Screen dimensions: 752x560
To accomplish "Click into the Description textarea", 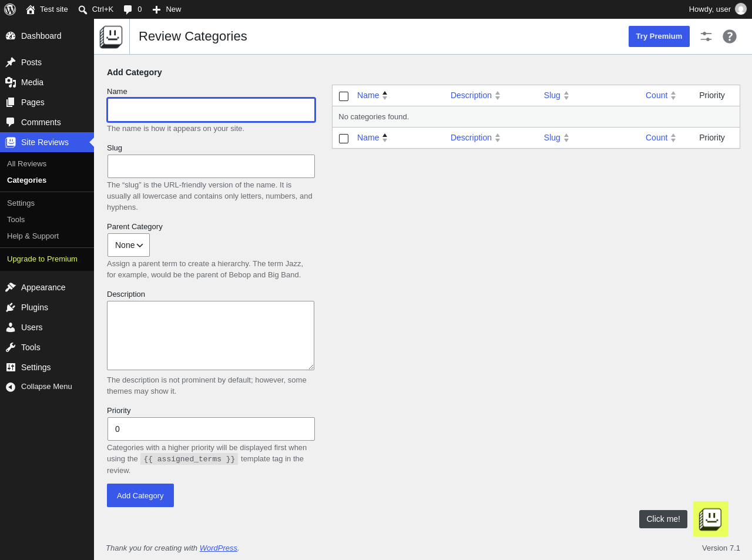I will 210,336.
